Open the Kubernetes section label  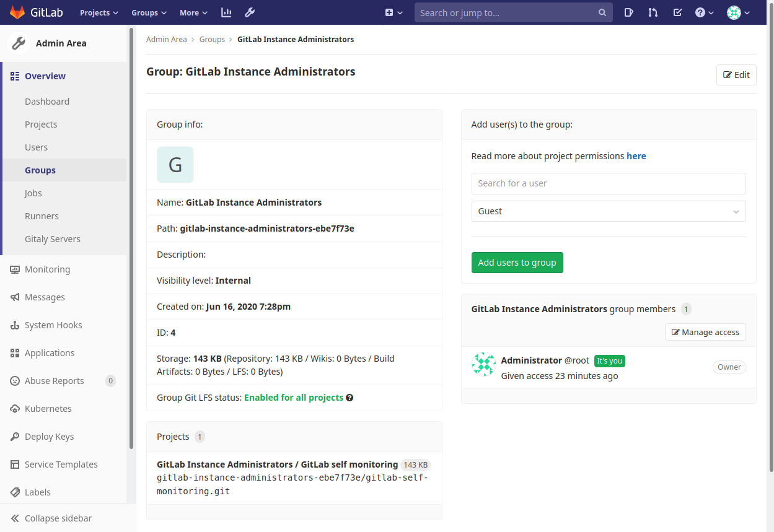point(48,409)
